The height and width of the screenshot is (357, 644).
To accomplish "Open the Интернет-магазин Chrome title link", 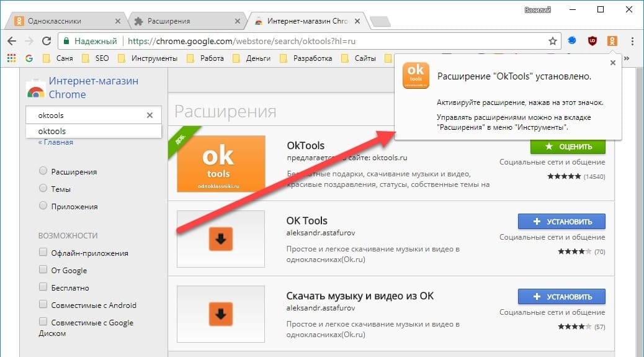I will tap(93, 88).
